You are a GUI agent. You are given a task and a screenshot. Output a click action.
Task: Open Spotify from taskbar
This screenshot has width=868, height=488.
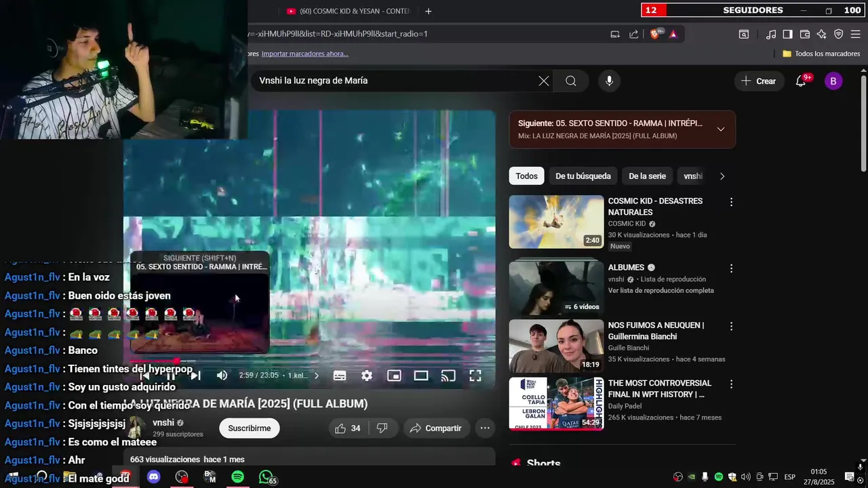pos(237,477)
